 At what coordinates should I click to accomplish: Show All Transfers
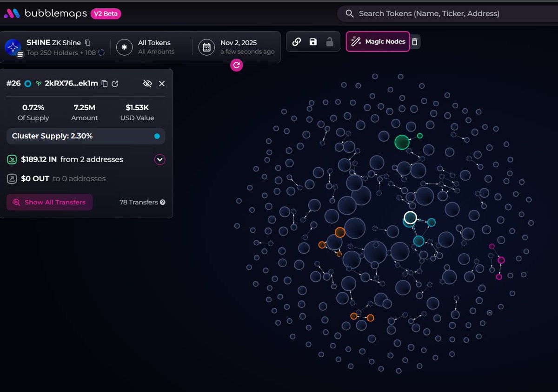click(49, 202)
